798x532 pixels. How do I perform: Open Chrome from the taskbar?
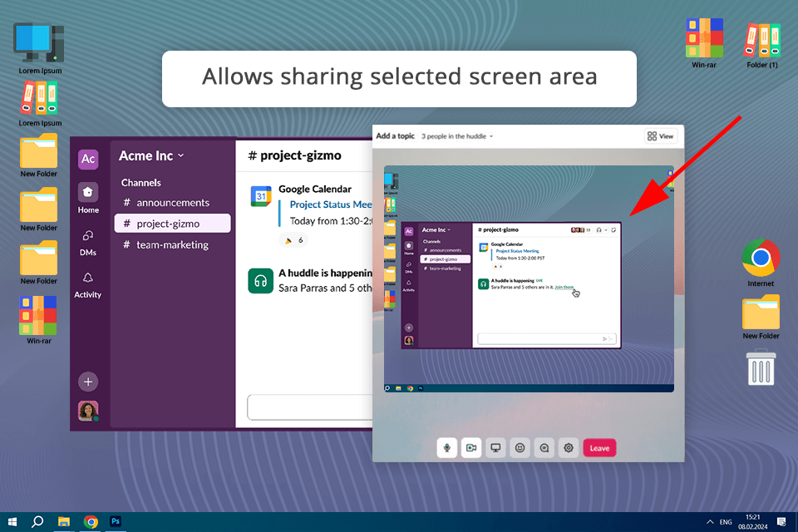click(91, 522)
